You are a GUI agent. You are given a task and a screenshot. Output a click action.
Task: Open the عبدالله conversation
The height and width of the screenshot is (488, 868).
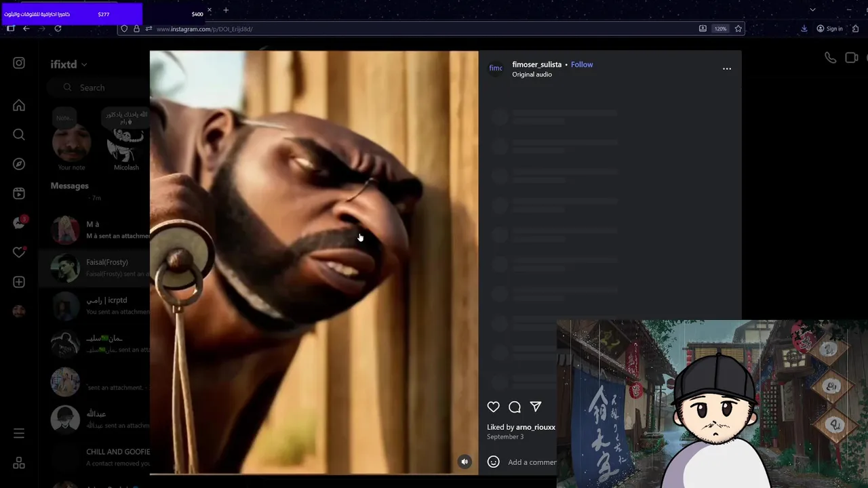point(94,420)
